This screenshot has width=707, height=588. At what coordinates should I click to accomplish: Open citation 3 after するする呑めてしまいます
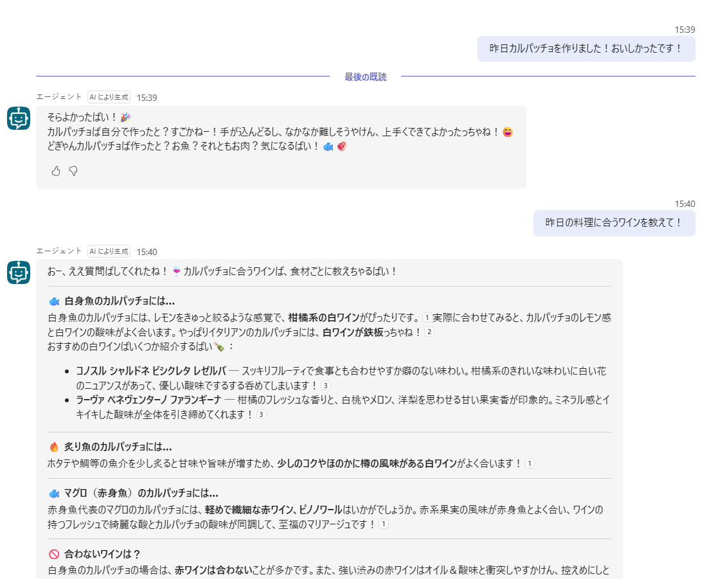pos(326,386)
